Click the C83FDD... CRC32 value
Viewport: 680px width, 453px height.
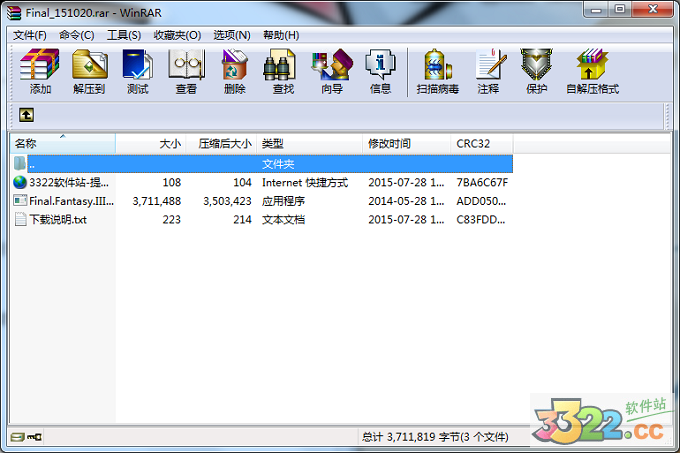[481, 220]
